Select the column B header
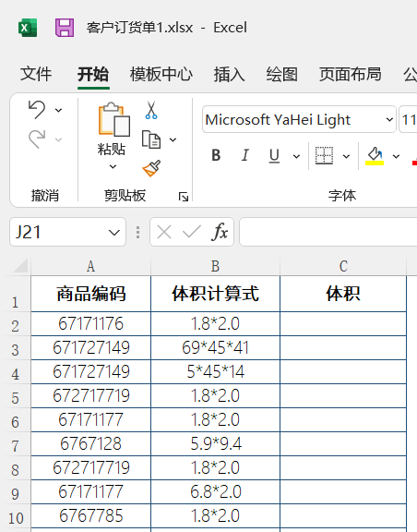417x532 pixels. click(215, 266)
